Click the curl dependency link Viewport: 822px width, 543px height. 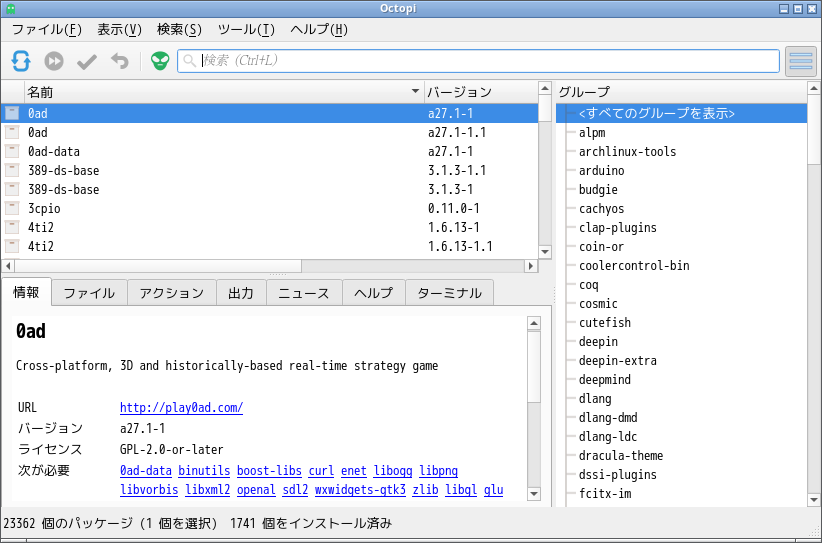click(321, 471)
